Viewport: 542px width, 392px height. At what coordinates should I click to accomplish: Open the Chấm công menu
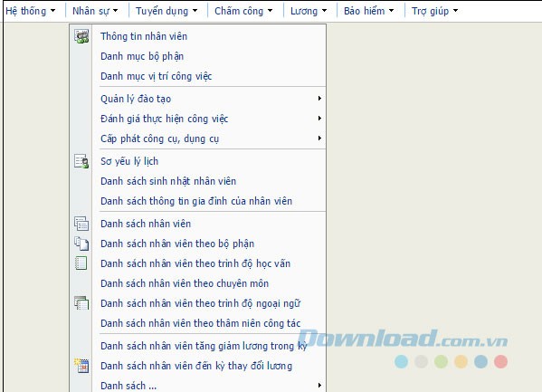coord(243,11)
